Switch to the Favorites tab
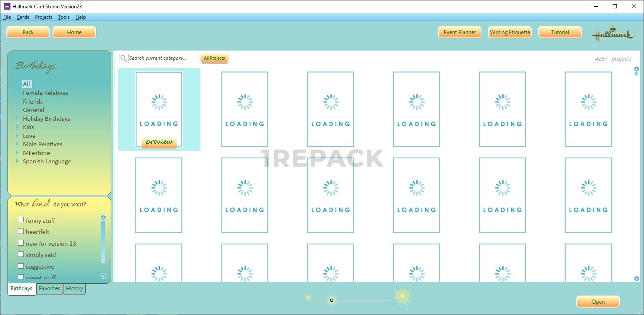This screenshot has width=644, height=315. click(50, 289)
